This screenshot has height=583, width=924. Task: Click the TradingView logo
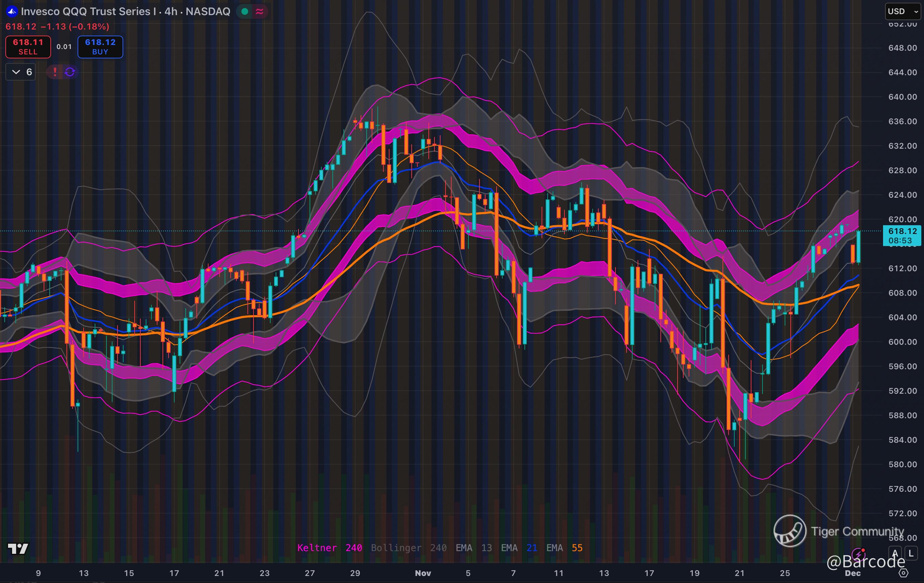pos(18,549)
